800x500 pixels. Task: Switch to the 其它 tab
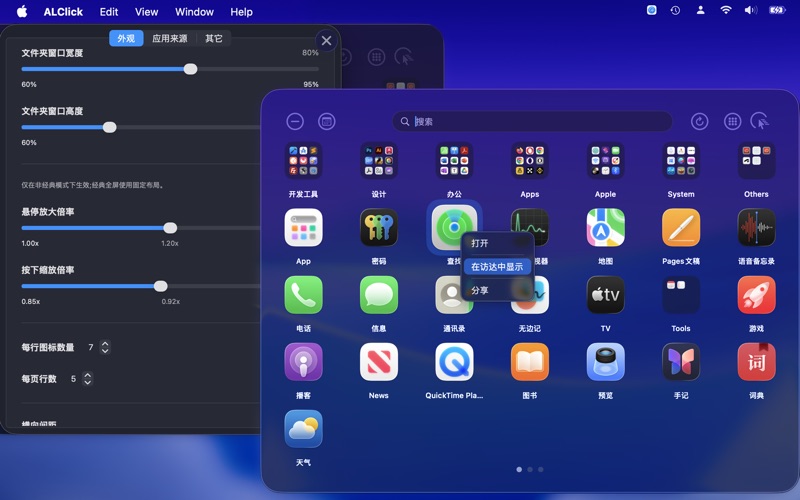point(213,38)
